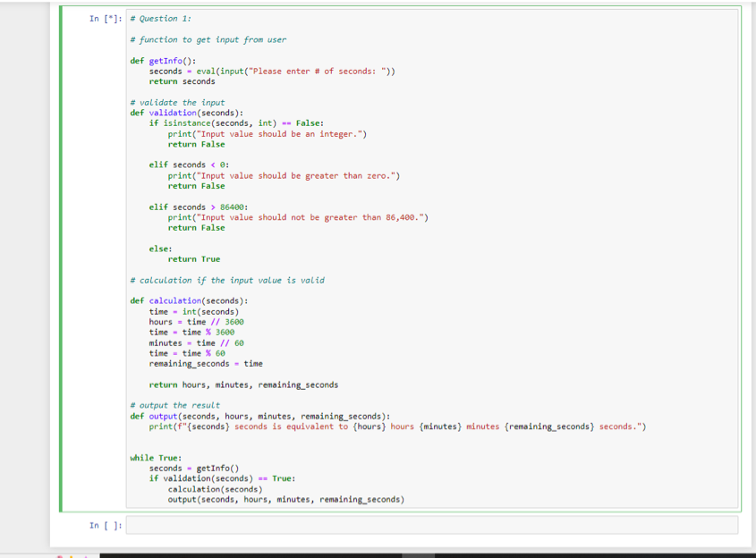Screen dimensions: 756x558
Task: Click inside the empty code cell at the bottom
Action: 431,525
